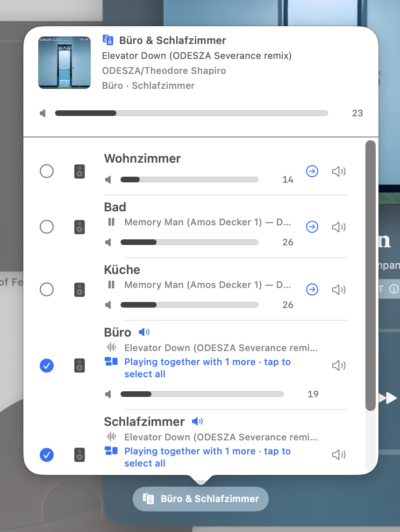Move playback to Küche via arrow icon
This screenshot has width=400, height=532.
pyautogui.click(x=312, y=289)
